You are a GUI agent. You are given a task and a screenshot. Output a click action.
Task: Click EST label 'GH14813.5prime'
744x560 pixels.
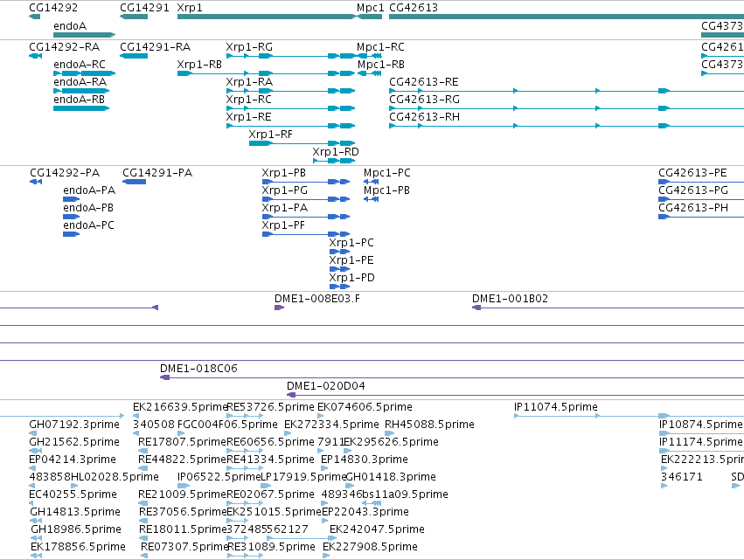[x=75, y=513]
